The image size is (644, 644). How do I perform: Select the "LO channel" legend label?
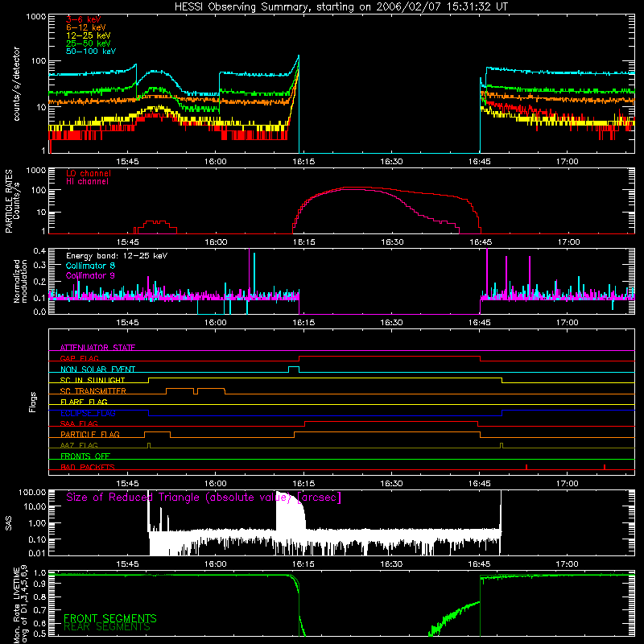(89, 173)
